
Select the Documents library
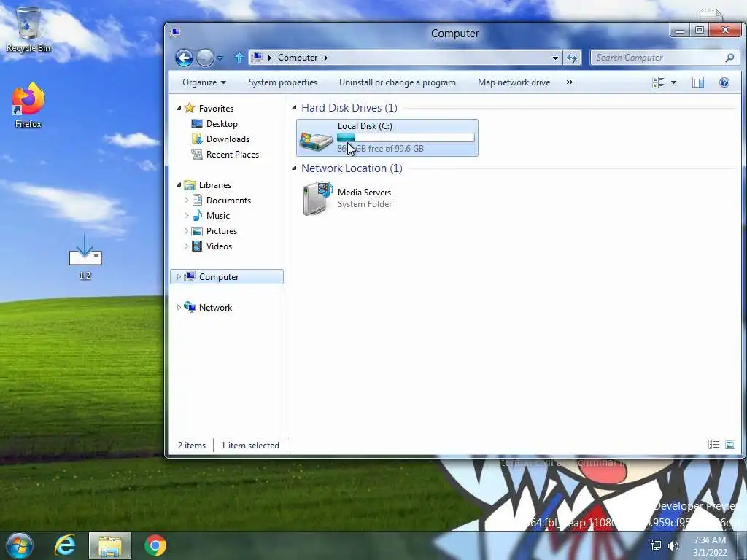click(228, 201)
